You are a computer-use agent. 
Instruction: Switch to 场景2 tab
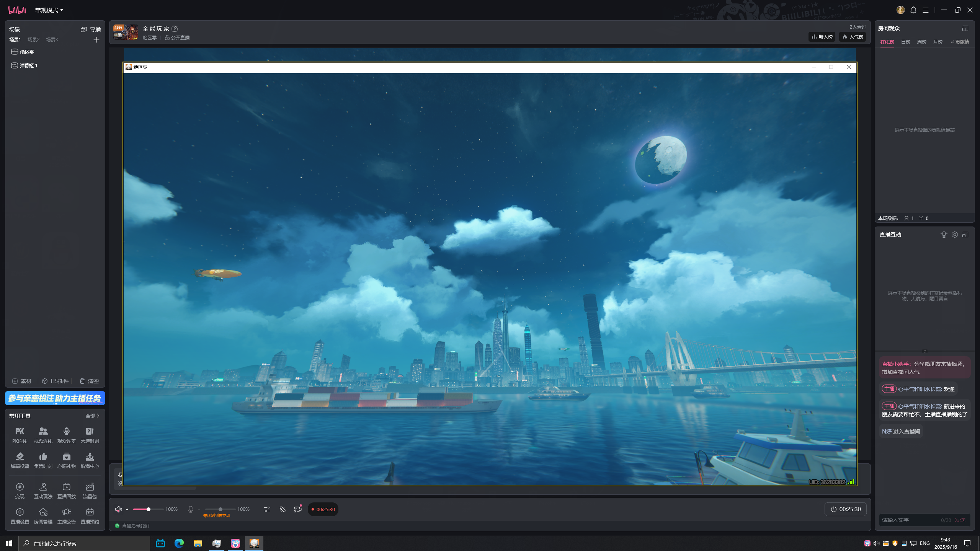[x=33, y=40]
